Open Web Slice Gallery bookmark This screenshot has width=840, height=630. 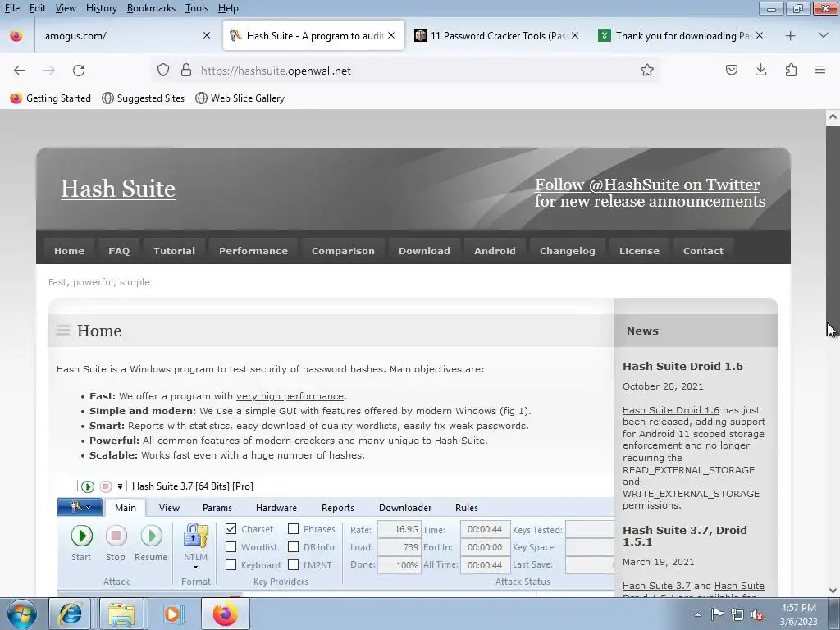(x=240, y=98)
